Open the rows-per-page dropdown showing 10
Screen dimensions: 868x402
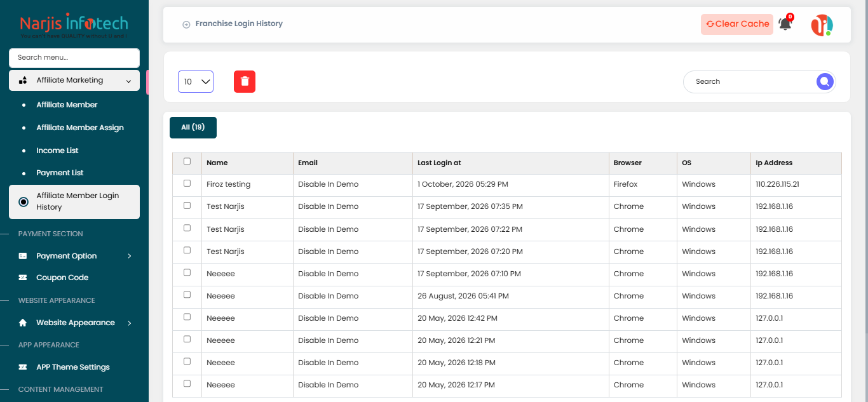pos(196,81)
